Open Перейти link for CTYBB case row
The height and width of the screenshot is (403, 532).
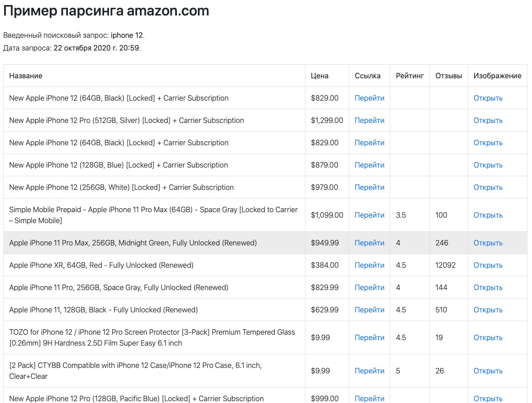(x=369, y=371)
